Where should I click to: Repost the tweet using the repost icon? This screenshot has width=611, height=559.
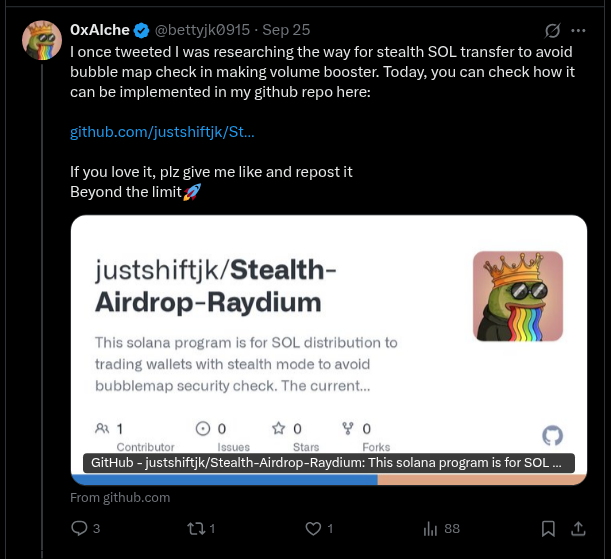(x=196, y=528)
